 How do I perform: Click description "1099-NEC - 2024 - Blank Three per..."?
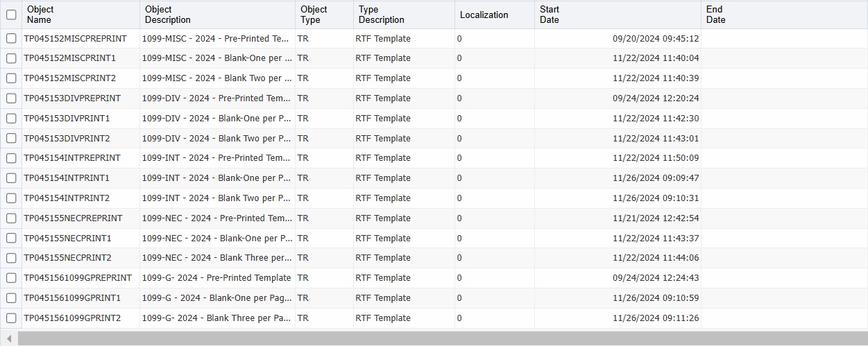216,258
